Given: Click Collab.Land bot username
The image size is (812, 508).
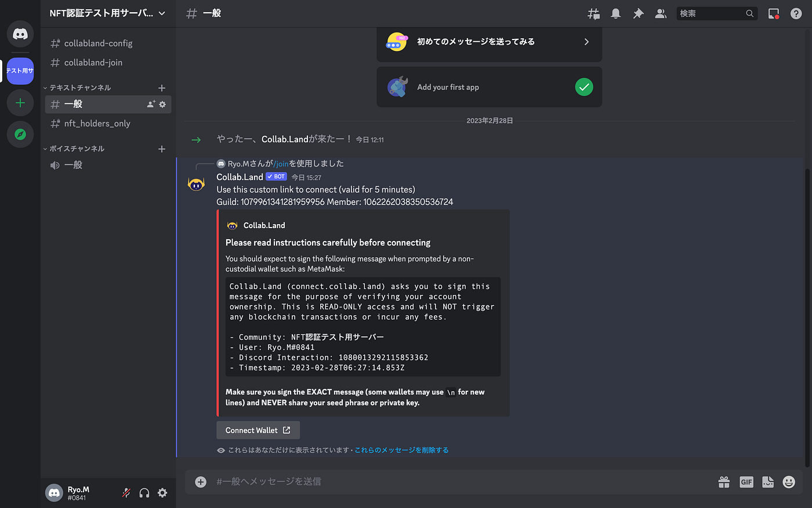Looking at the screenshot, I should coord(240,177).
